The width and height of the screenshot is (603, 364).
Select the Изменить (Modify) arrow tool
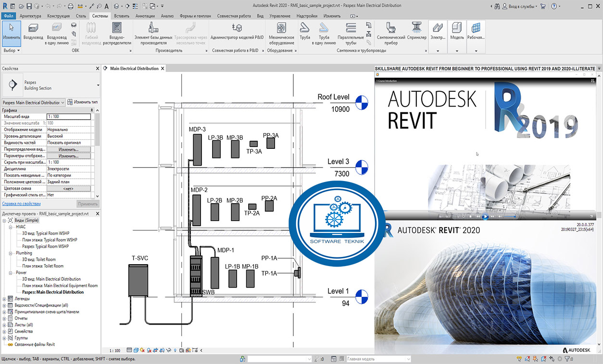(x=12, y=33)
